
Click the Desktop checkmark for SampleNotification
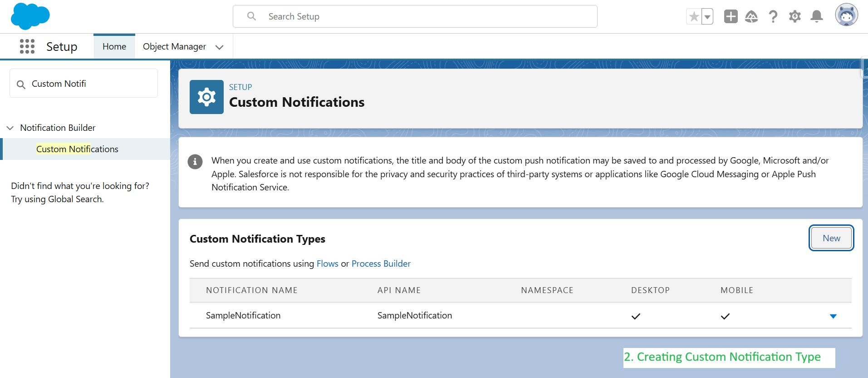coord(636,316)
